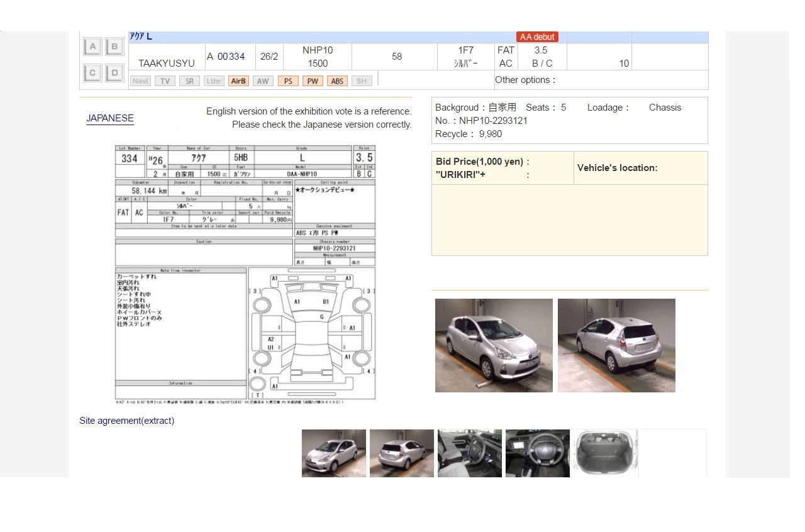Select the SH option badge
The image size is (805, 532).
coord(362,81)
